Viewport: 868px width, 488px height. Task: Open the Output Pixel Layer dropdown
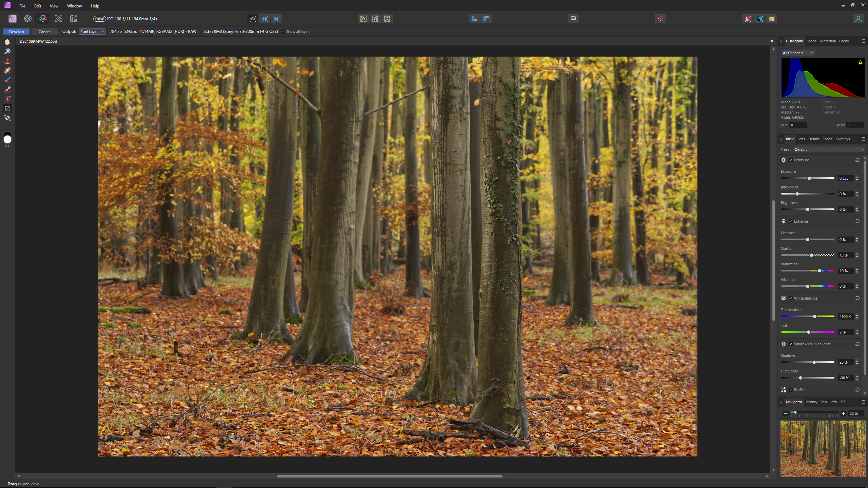92,32
